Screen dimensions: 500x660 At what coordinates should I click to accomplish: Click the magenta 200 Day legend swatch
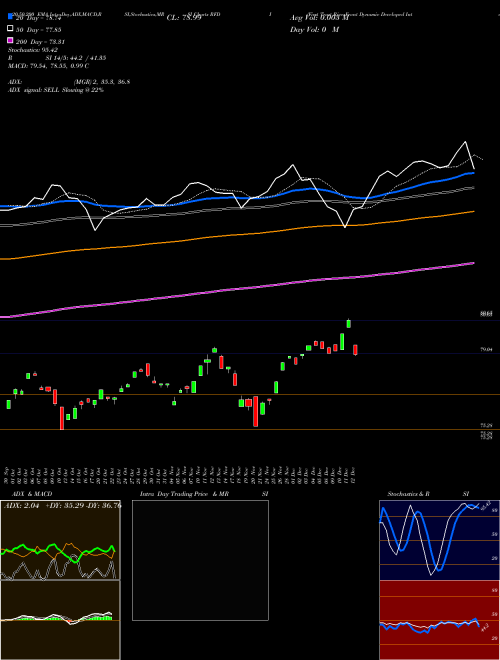point(10,40)
